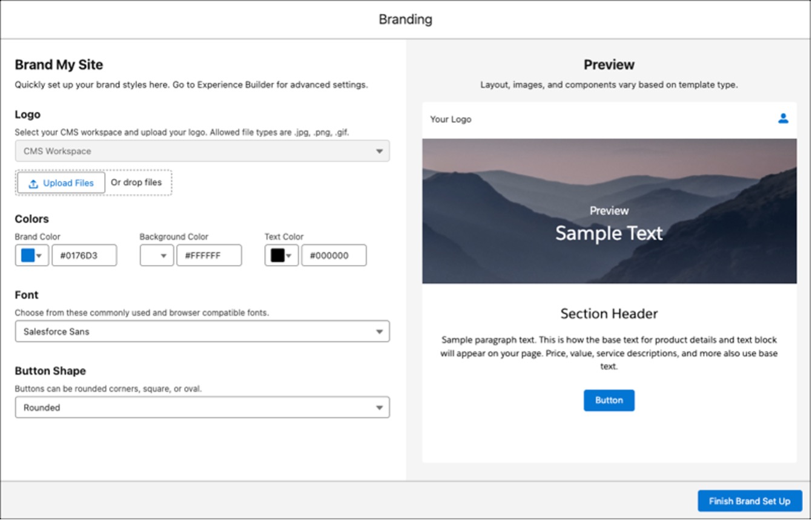The image size is (812, 521).
Task: Click the sample paragraph text in preview
Action: (x=609, y=353)
